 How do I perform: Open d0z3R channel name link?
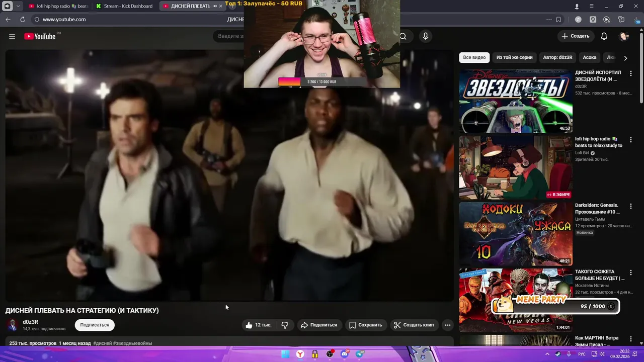click(30, 322)
